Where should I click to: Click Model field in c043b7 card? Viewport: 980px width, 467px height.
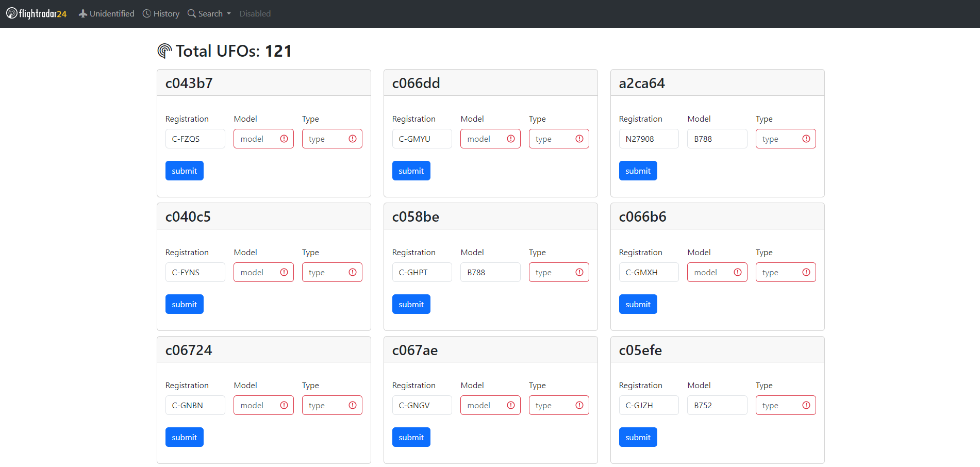263,139
